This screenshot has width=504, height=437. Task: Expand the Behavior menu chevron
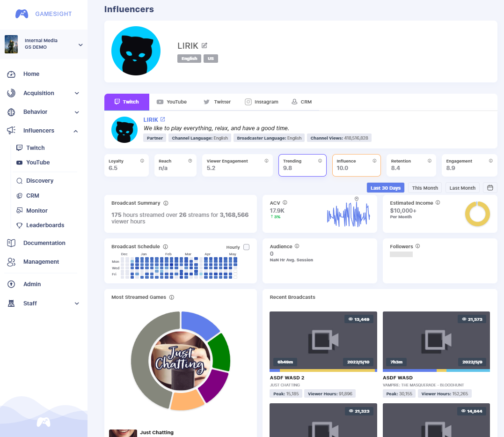click(x=77, y=112)
